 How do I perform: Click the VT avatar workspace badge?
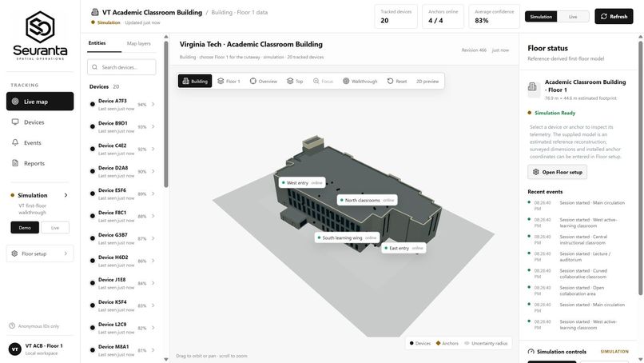(15, 349)
